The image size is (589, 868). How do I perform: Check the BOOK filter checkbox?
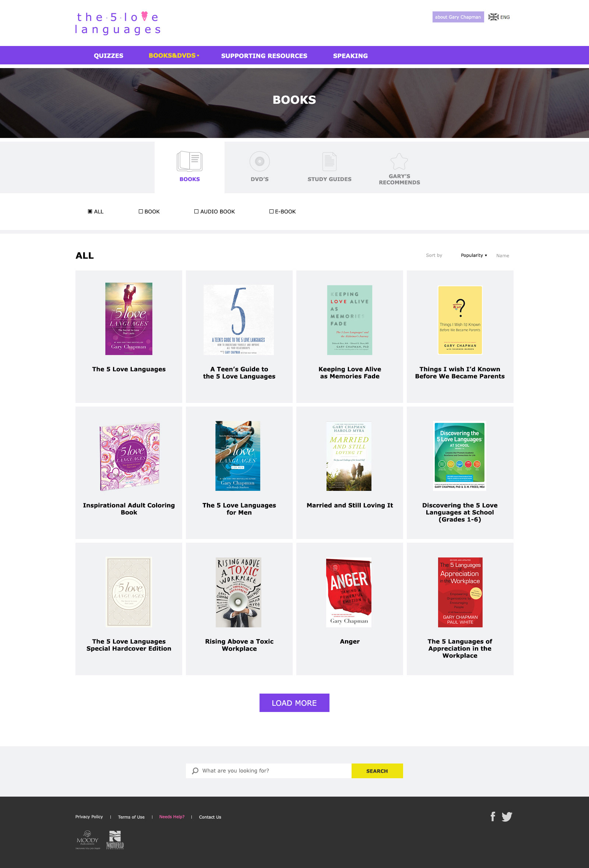click(x=141, y=212)
